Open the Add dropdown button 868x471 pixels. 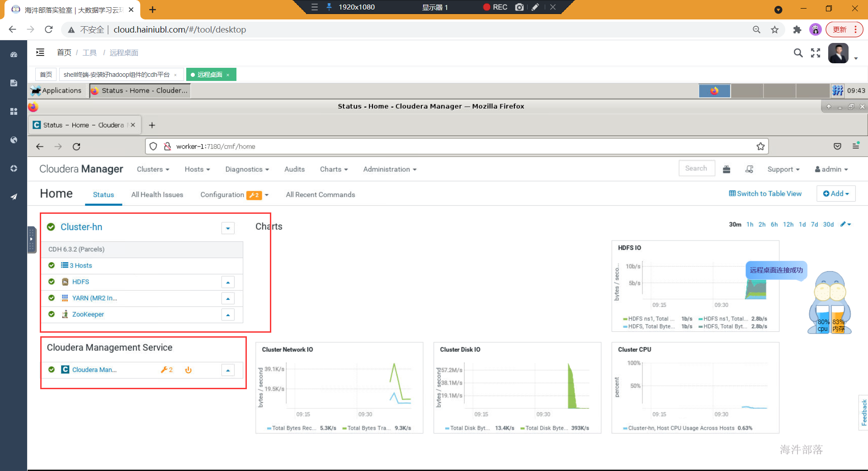(836, 194)
